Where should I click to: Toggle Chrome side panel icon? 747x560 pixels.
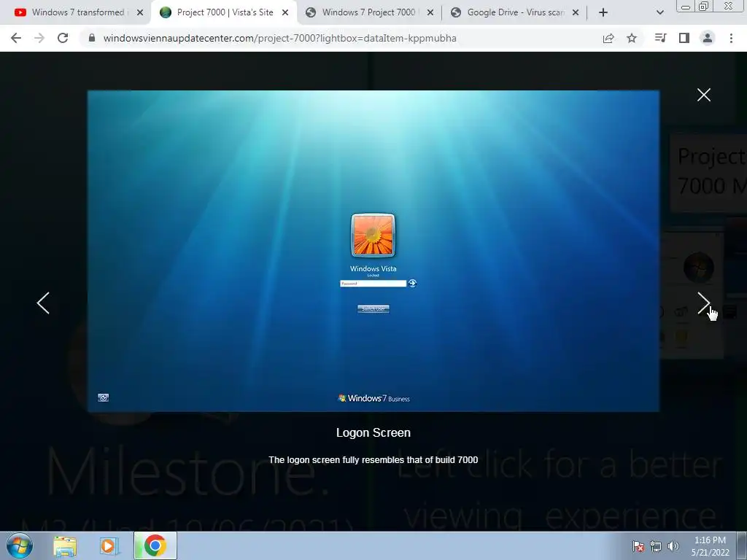pyautogui.click(x=684, y=38)
